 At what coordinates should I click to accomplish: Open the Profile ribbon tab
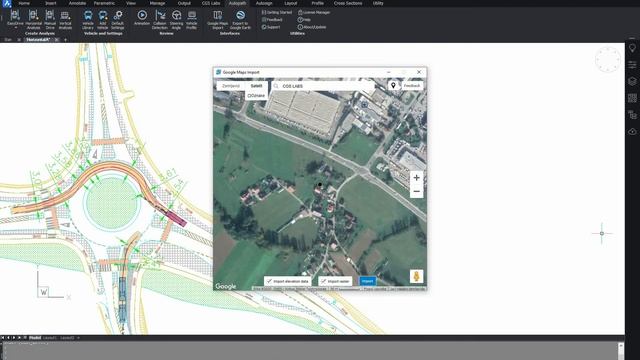point(318,3)
